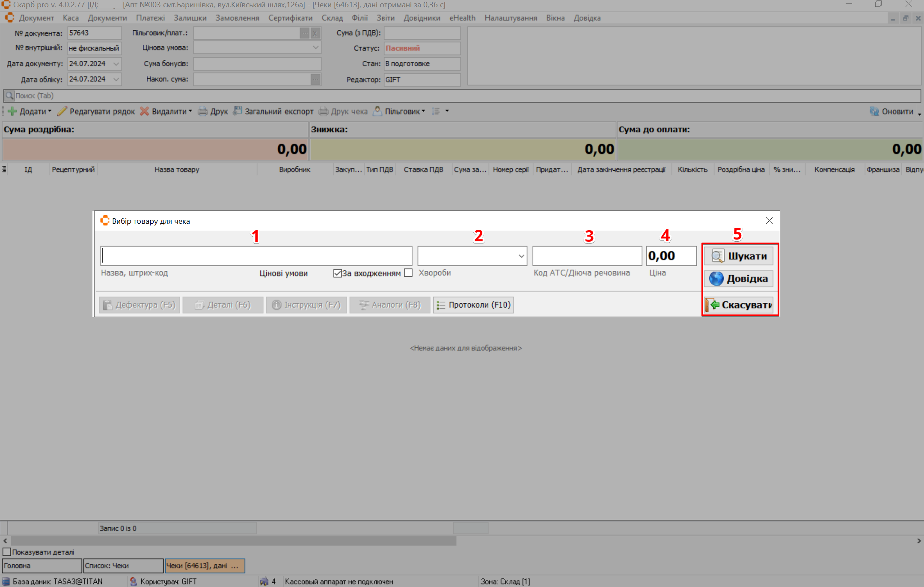Click Оновити refresh icon
The width and height of the screenshot is (924, 587).
(x=874, y=111)
